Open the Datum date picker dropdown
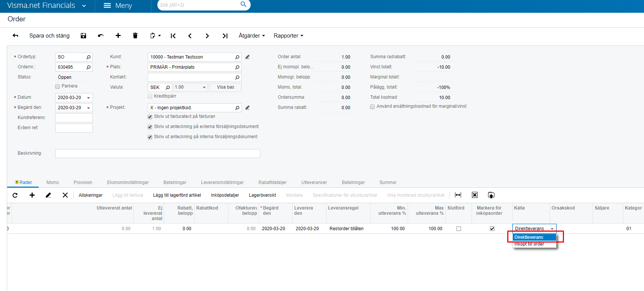The image size is (644, 291). [x=89, y=98]
